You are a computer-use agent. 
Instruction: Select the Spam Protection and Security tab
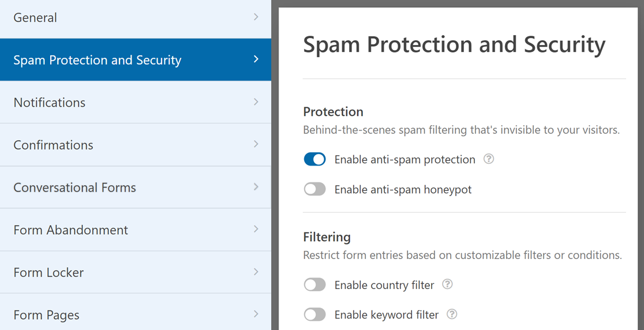[x=97, y=60]
